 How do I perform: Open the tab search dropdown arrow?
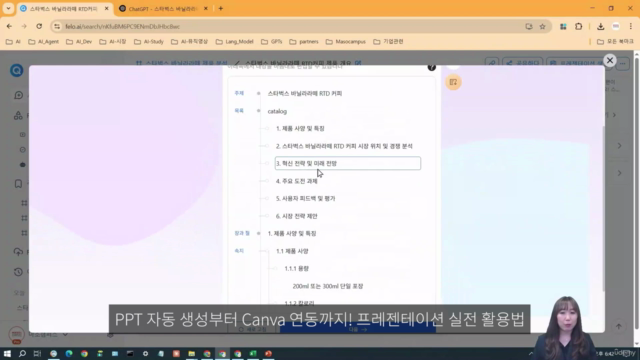pyautogui.click(x=8, y=9)
